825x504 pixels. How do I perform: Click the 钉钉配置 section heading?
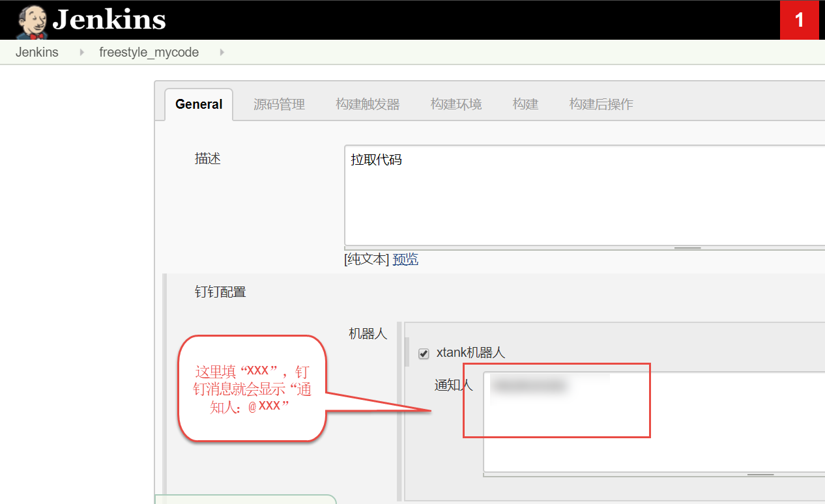220,292
